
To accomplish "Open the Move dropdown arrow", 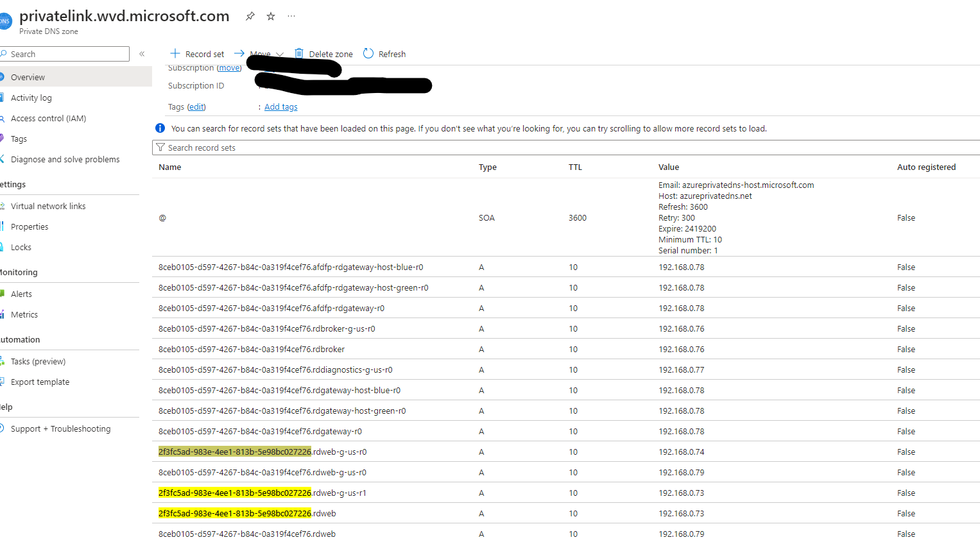I will click(x=280, y=55).
